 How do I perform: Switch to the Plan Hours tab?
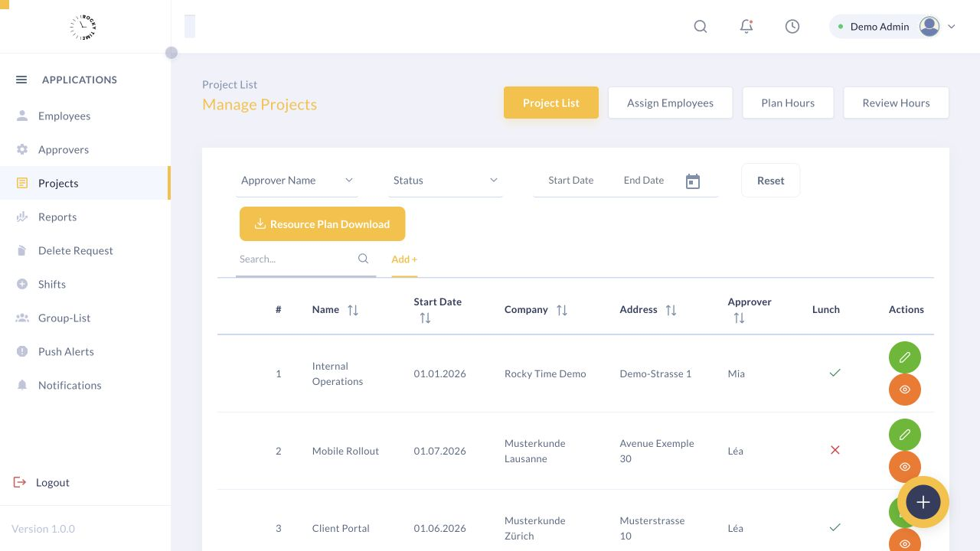(x=788, y=103)
